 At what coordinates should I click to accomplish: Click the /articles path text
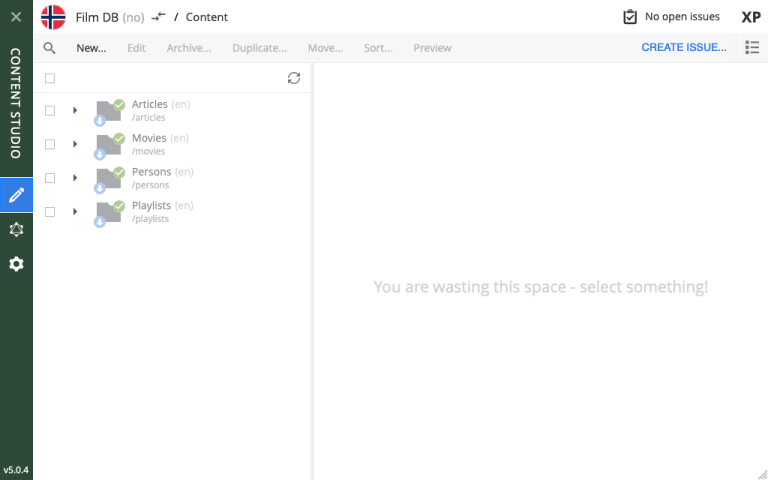pyautogui.click(x=148, y=118)
